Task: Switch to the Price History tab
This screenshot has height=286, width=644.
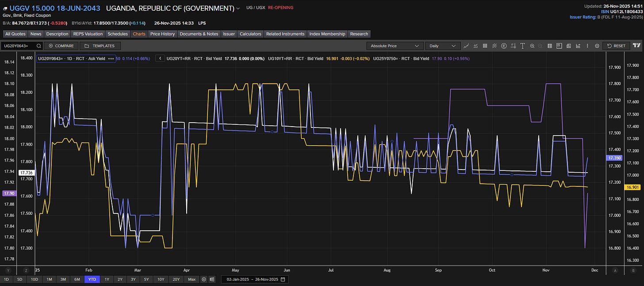Action: (x=162, y=34)
